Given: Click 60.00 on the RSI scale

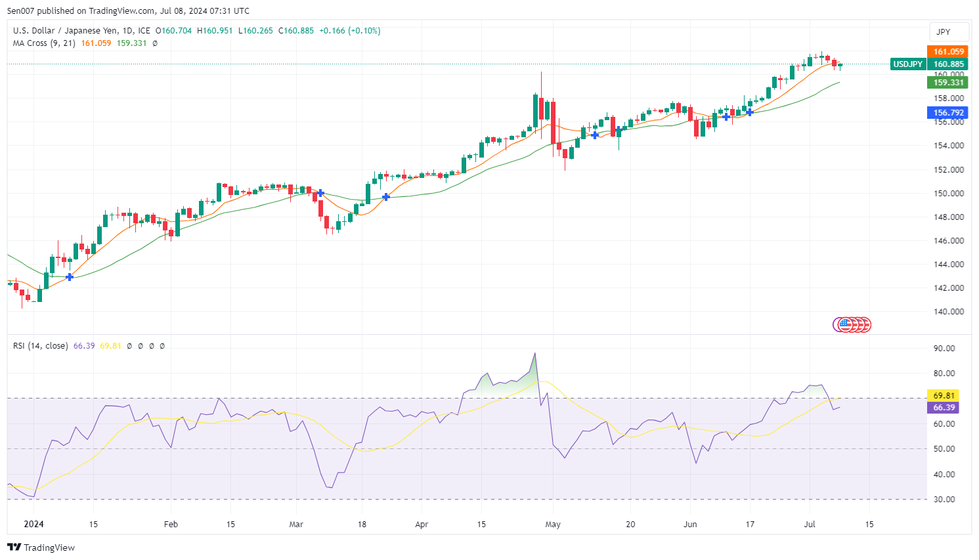Looking at the screenshot, I should click(944, 423).
